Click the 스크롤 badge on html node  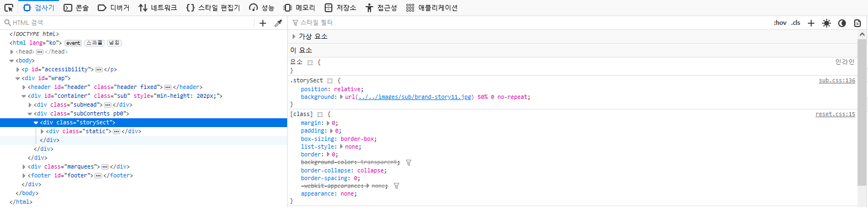(94, 43)
